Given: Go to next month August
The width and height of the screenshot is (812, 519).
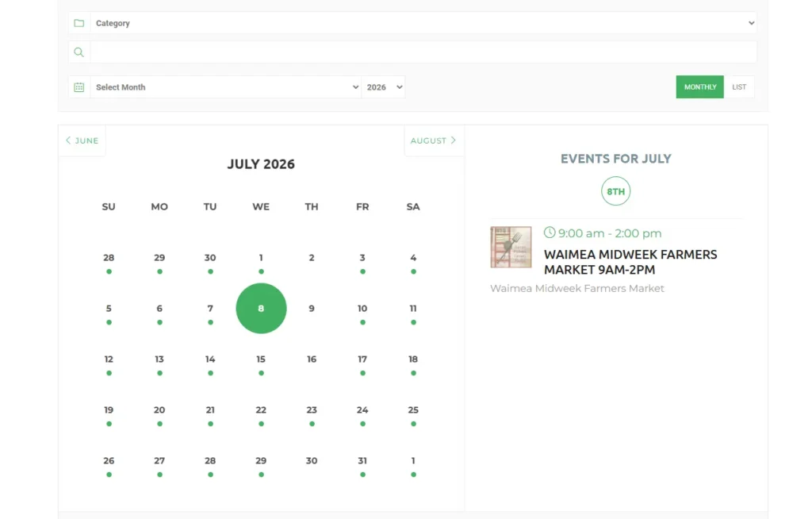Looking at the screenshot, I should click(x=434, y=140).
